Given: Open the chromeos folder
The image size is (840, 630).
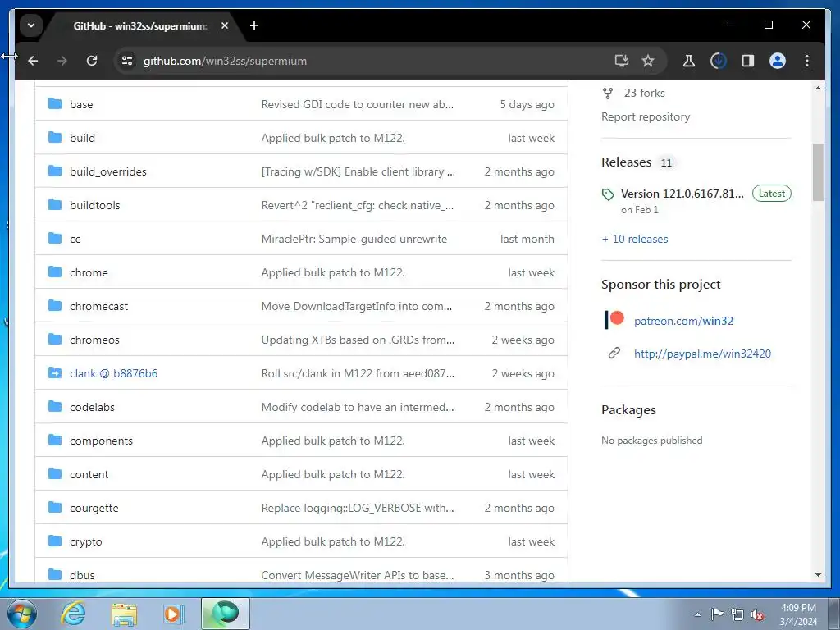Looking at the screenshot, I should 95,340.
